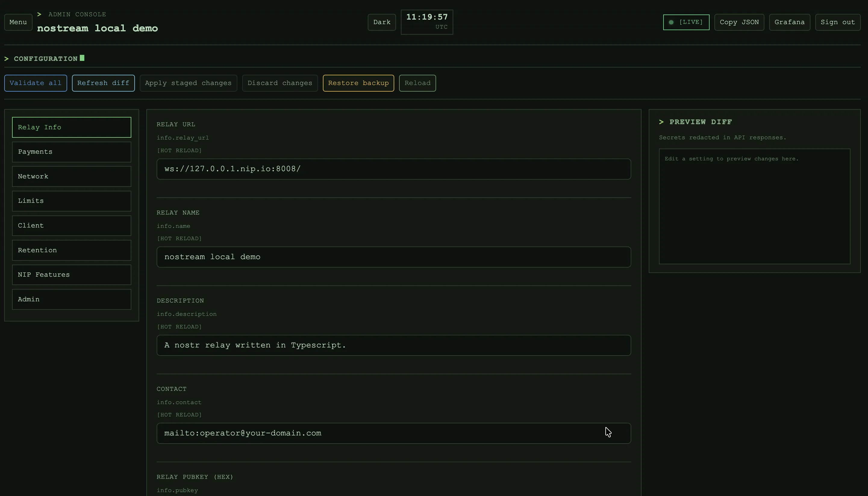
Task: Select the Client section
Action: point(71,225)
